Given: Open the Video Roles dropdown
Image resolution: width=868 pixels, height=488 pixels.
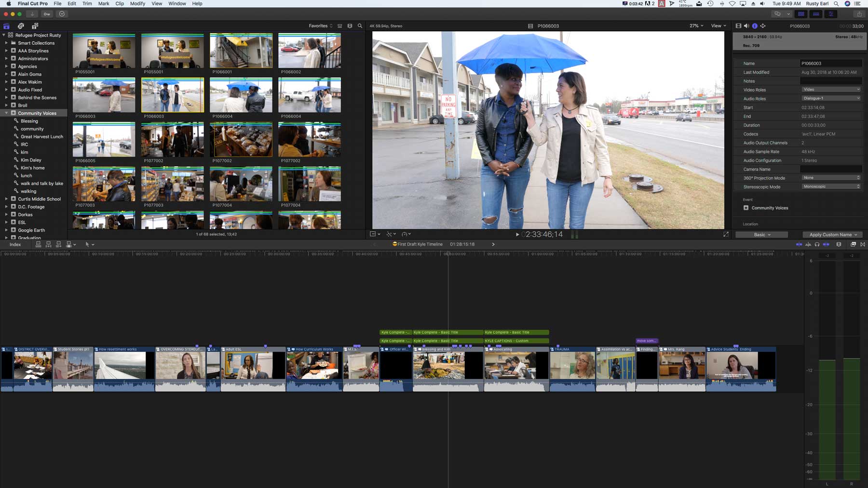Looking at the screenshot, I should tap(831, 90).
